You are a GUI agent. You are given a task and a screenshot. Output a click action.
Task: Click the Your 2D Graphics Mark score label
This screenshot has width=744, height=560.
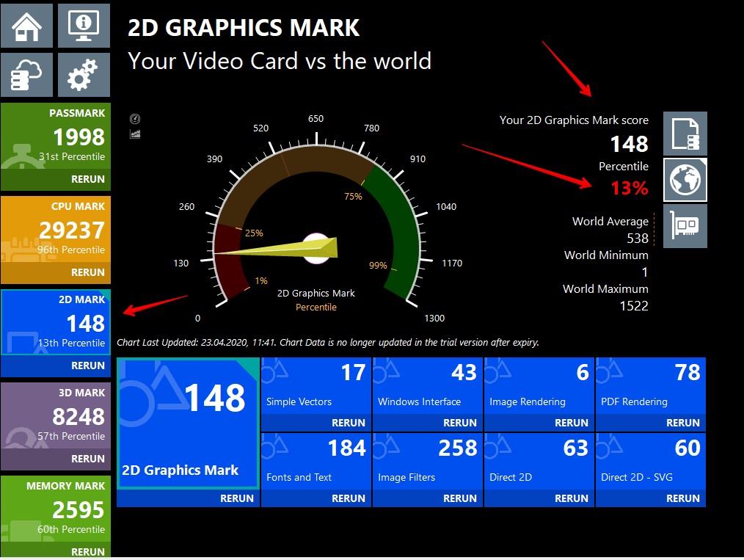pos(574,120)
